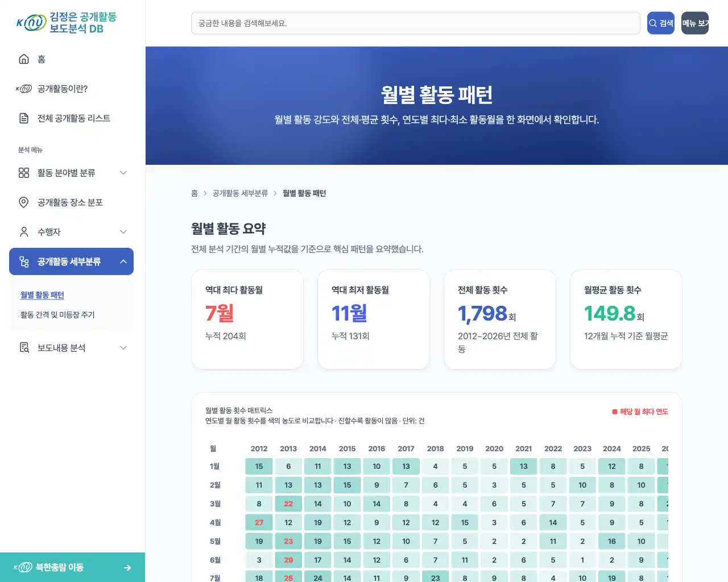Click the 전체 활동 횟수 card

pos(500,319)
